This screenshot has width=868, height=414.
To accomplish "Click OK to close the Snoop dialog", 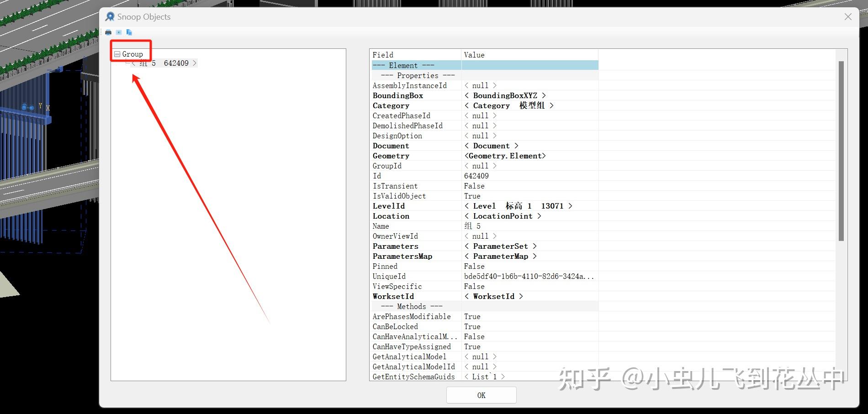I will click(x=482, y=395).
